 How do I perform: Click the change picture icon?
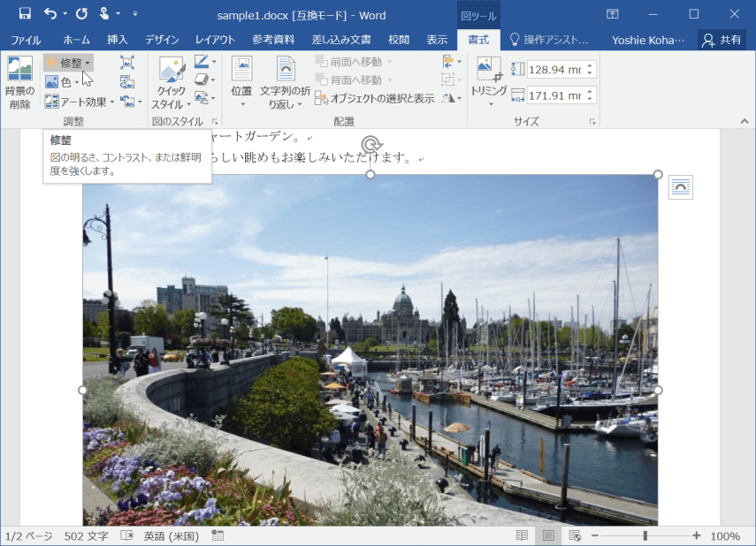pyautogui.click(x=127, y=82)
